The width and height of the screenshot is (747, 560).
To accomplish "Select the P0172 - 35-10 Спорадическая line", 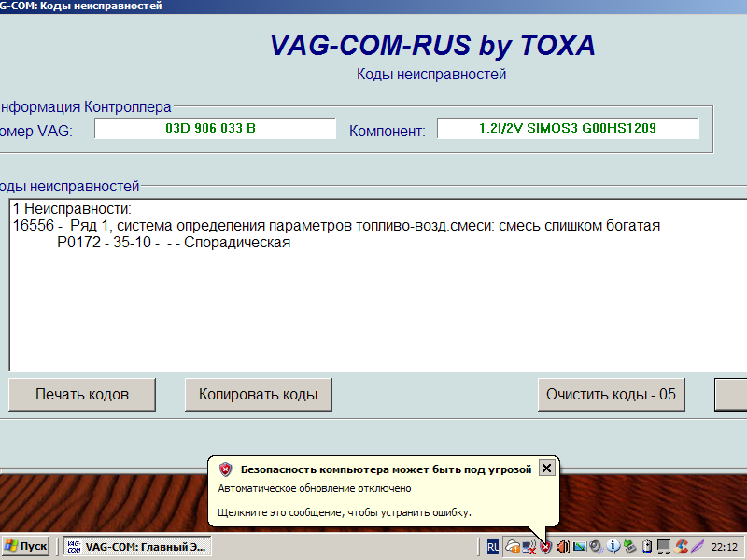I will pos(174,243).
